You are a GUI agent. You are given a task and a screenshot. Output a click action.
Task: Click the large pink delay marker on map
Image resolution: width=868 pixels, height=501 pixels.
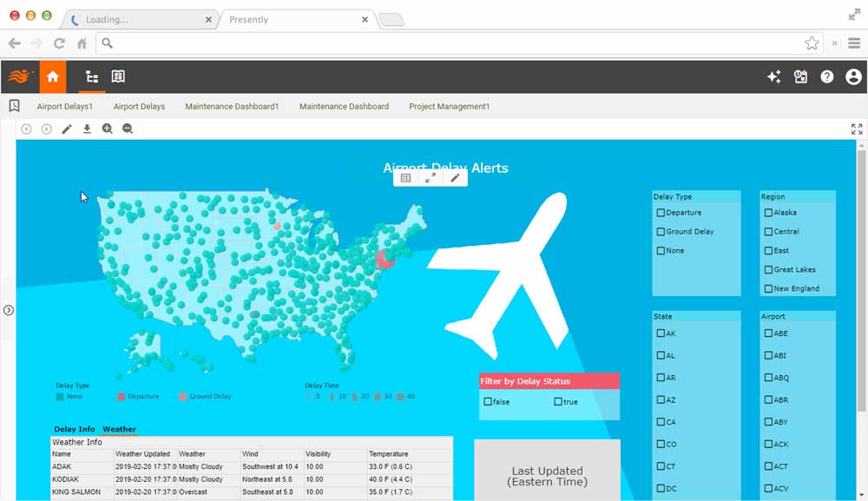click(384, 259)
